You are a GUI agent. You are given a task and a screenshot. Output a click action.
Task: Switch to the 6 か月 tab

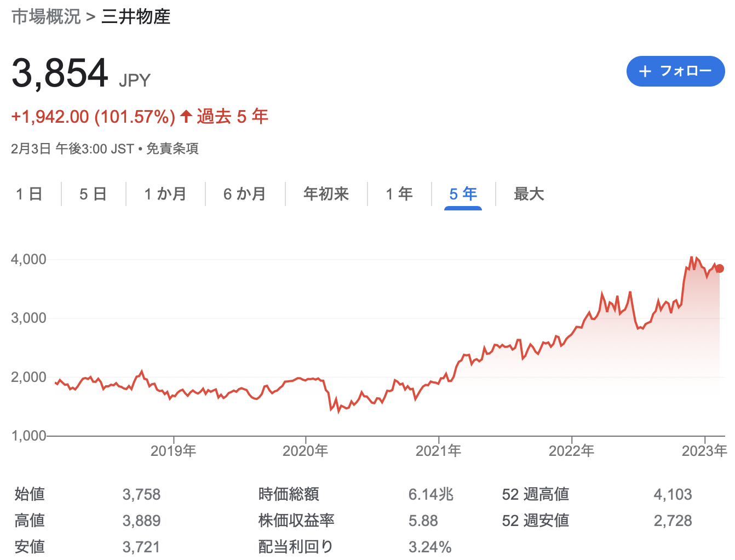tap(245, 194)
